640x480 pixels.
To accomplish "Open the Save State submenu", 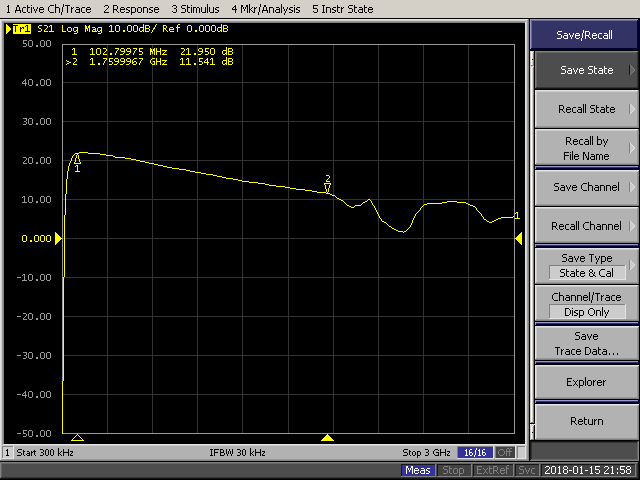I will click(x=587, y=70).
